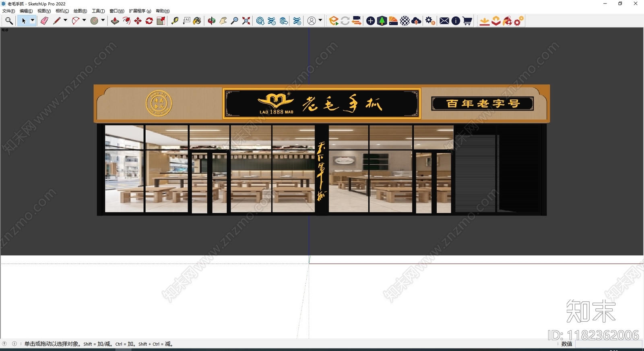
Task: Click the About info circle icon
Action: [456, 21]
